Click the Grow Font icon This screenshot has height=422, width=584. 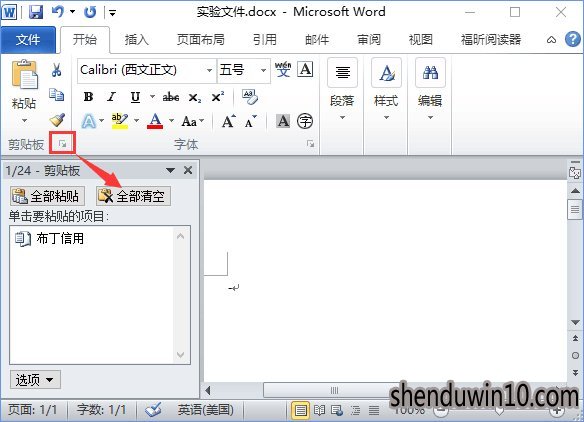point(228,121)
